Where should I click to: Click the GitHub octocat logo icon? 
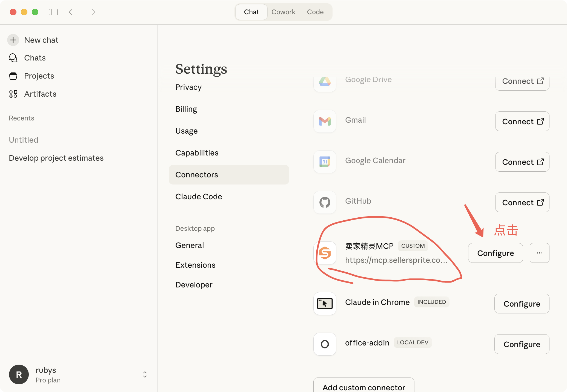tap(325, 202)
